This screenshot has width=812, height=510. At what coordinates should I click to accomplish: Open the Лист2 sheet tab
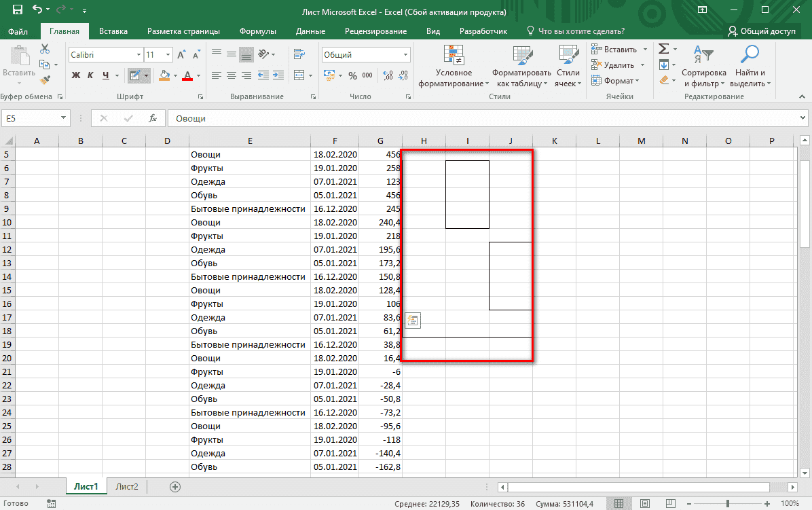[x=127, y=486]
